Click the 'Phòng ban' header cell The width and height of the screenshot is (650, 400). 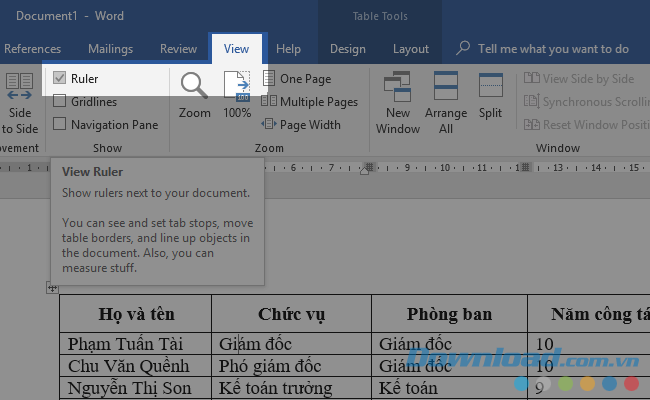point(449,314)
